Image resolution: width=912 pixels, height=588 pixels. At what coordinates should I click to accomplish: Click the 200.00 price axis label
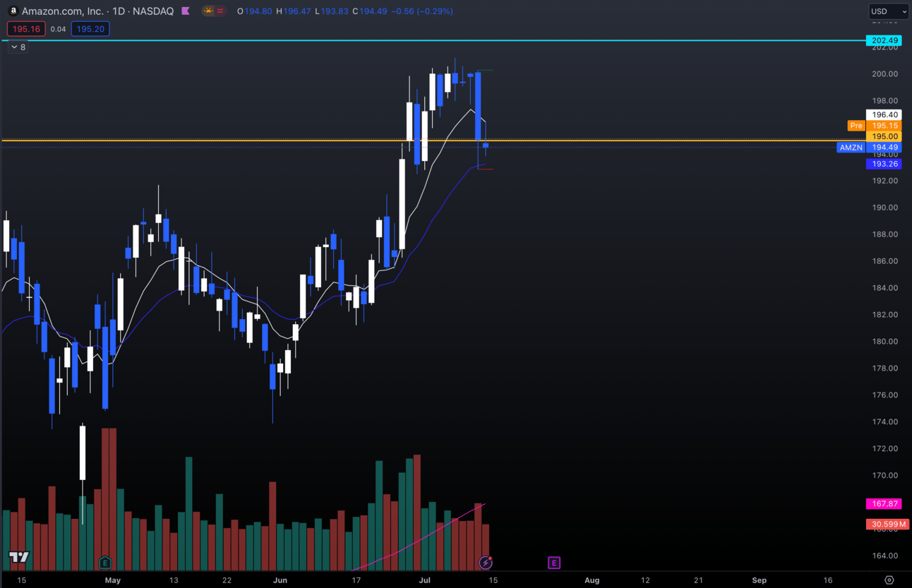(884, 74)
